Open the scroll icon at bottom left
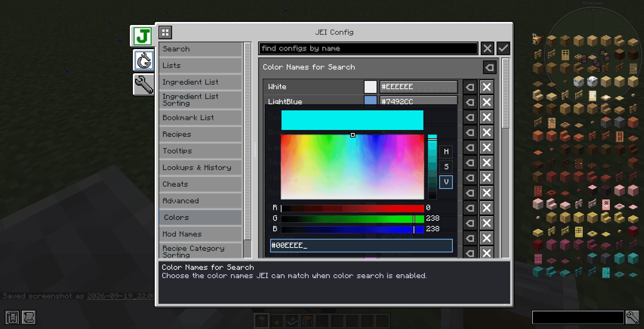Image resolution: width=644 pixels, height=329 pixels. [29, 317]
